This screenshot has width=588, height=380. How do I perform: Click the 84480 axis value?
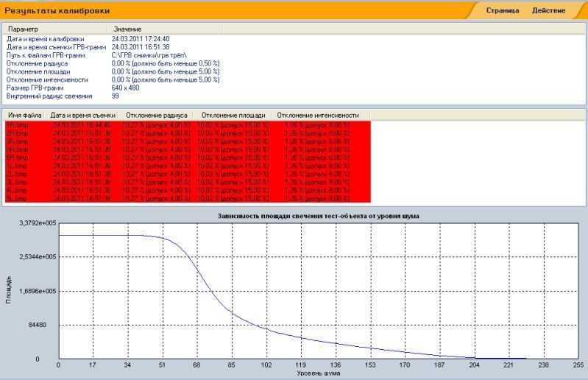point(38,325)
